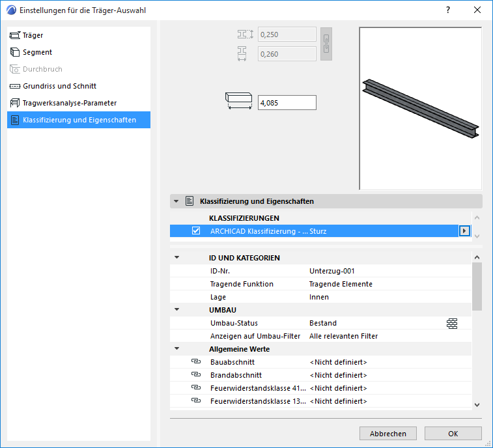Collapse the Allgemeine Werte group

click(177, 348)
